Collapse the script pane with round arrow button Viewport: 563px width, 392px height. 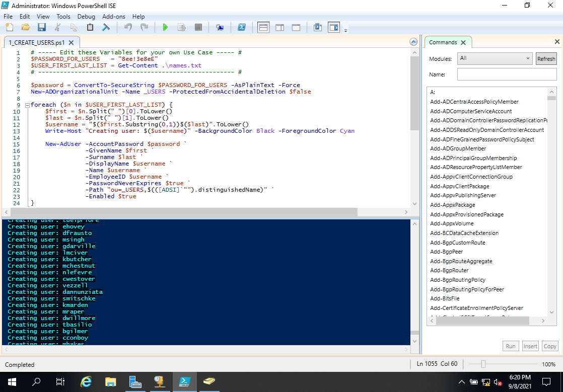click(x=413, y=42)
